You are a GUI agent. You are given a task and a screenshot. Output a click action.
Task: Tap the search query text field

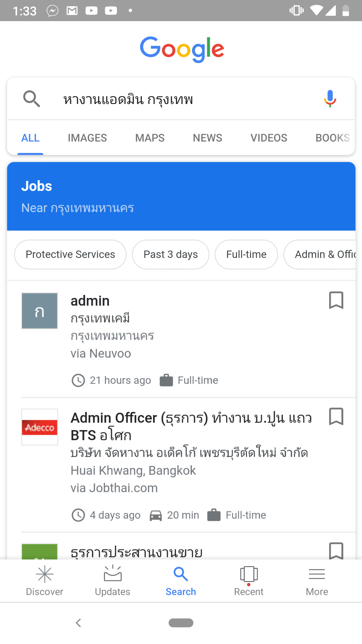(x=181, y=99)
